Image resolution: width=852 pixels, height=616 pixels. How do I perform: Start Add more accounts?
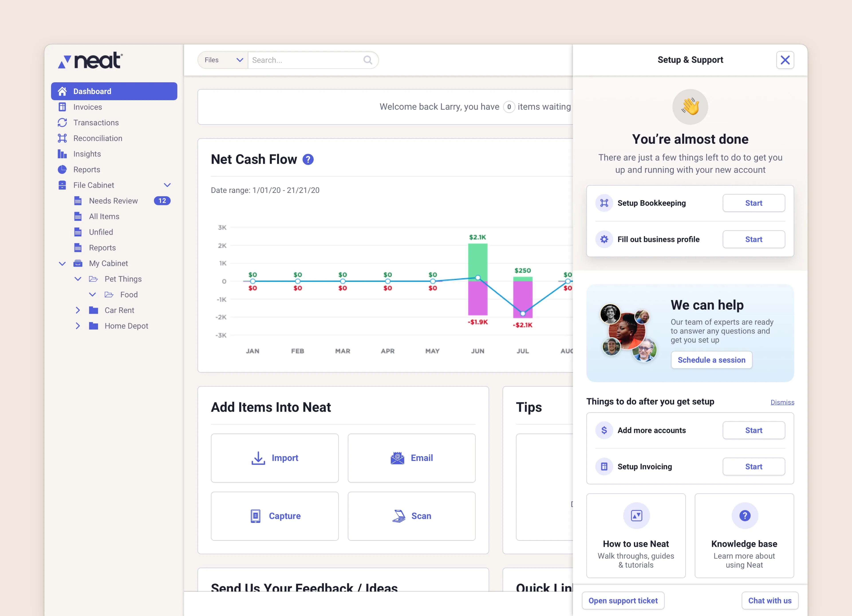[753, 430]
